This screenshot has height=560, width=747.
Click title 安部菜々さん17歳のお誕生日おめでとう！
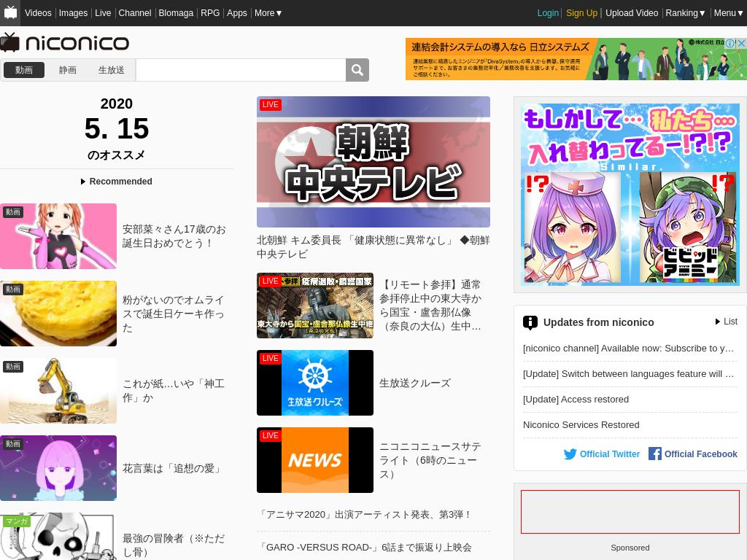(x=174, y=236)
